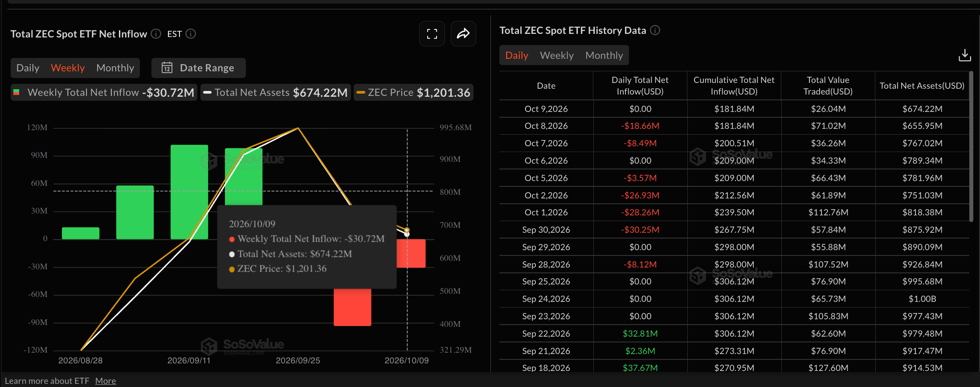Toggle ZEC Price legend series

413,93
